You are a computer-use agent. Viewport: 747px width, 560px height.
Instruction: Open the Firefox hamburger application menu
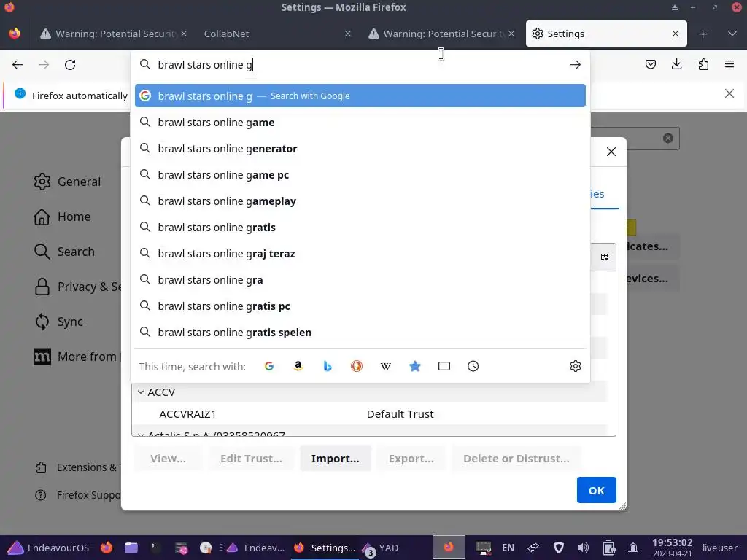pos(729,64)
